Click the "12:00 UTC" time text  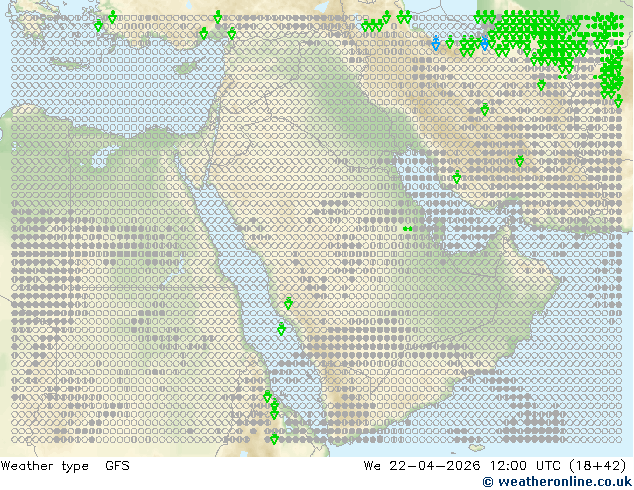click(525, 466)
